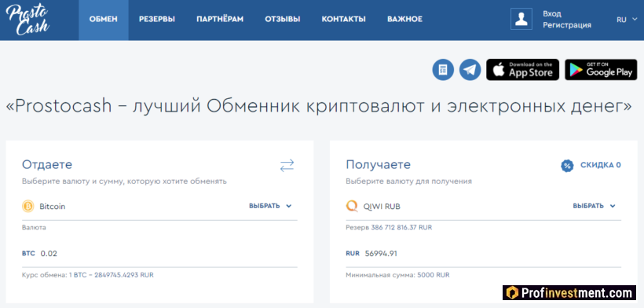This screenshot has width=644, height=308.
Task: Open the calculator round icon
Action: 443,70
